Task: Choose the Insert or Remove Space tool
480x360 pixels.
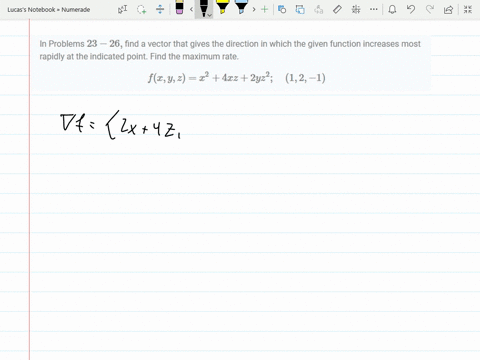Action: click(160, 9)
